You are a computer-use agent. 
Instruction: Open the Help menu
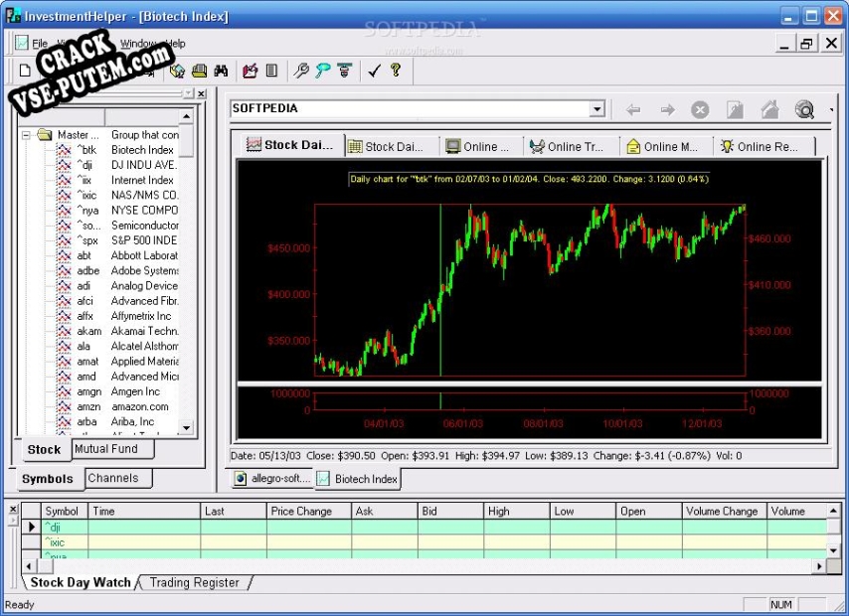pos(175,44)
